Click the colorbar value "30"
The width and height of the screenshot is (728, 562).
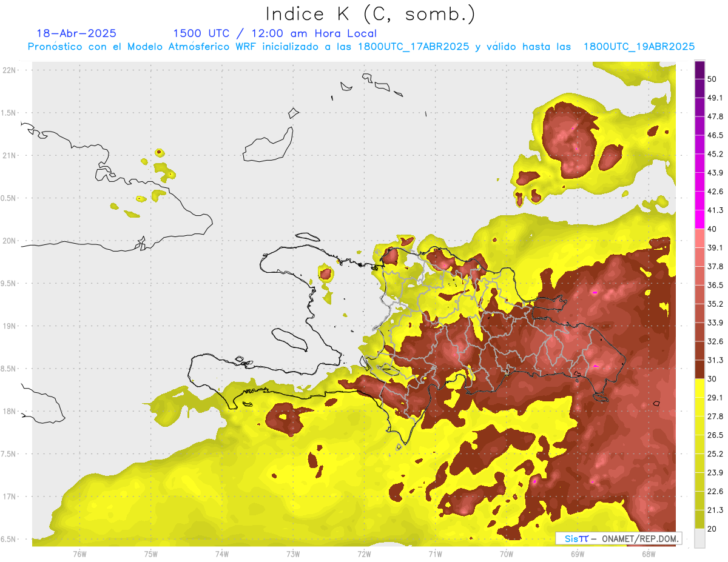pos(712,379)
